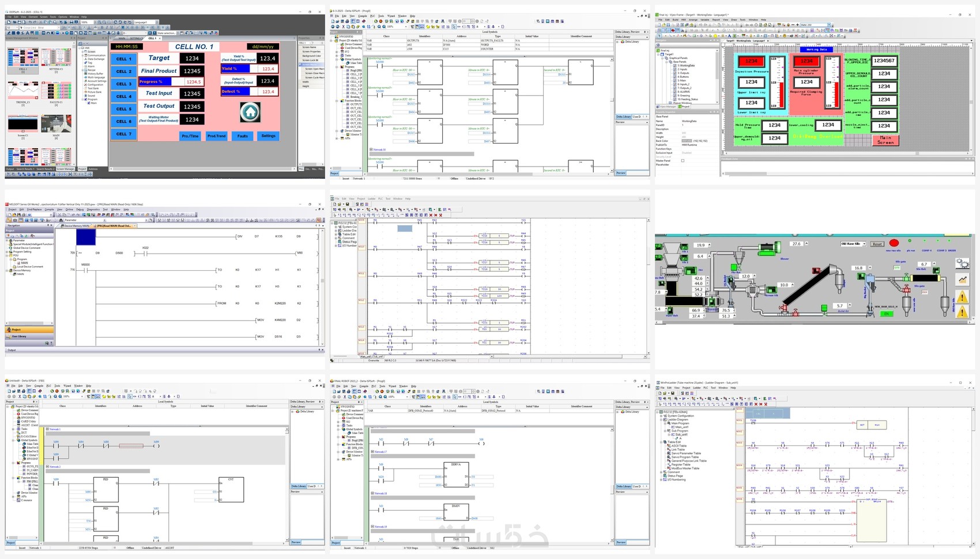Click the red lamp above 'new raw silo'
The image size is (980, 559).
894,243
